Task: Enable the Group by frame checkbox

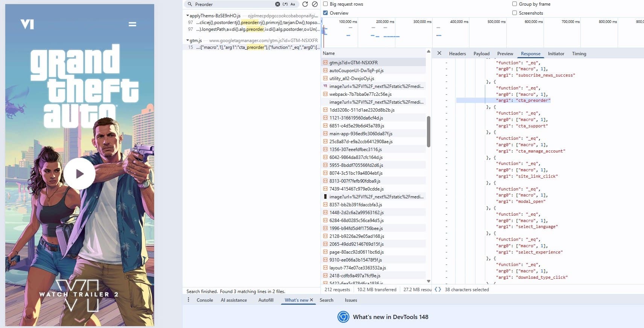Action: pyautogui.click(x=514, y=4)
